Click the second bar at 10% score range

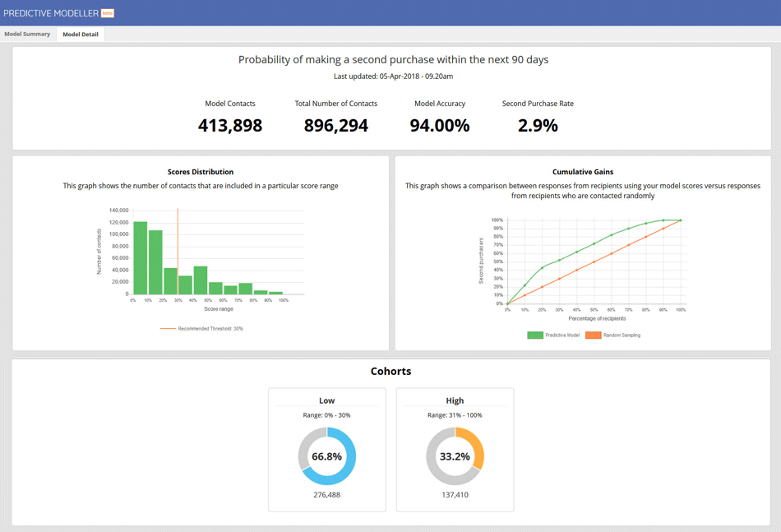click(155, 262)
